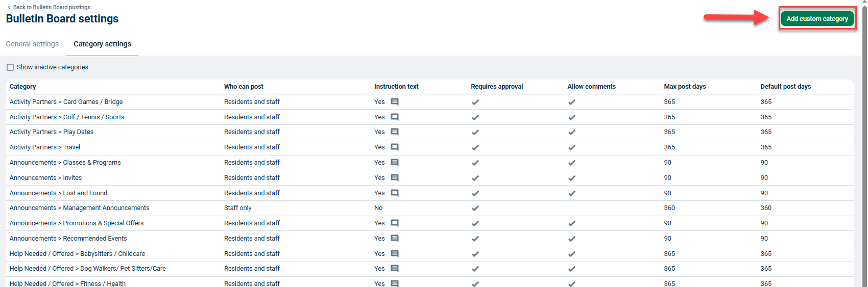868x287 pixels.
Task: Click the Who can post column header
Action: [x=244, y=87]
